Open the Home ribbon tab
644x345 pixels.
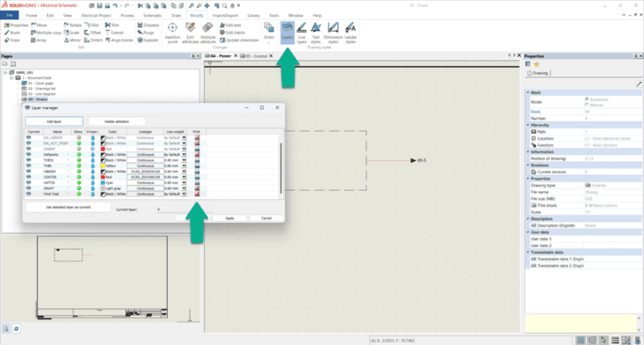(32, 16)
